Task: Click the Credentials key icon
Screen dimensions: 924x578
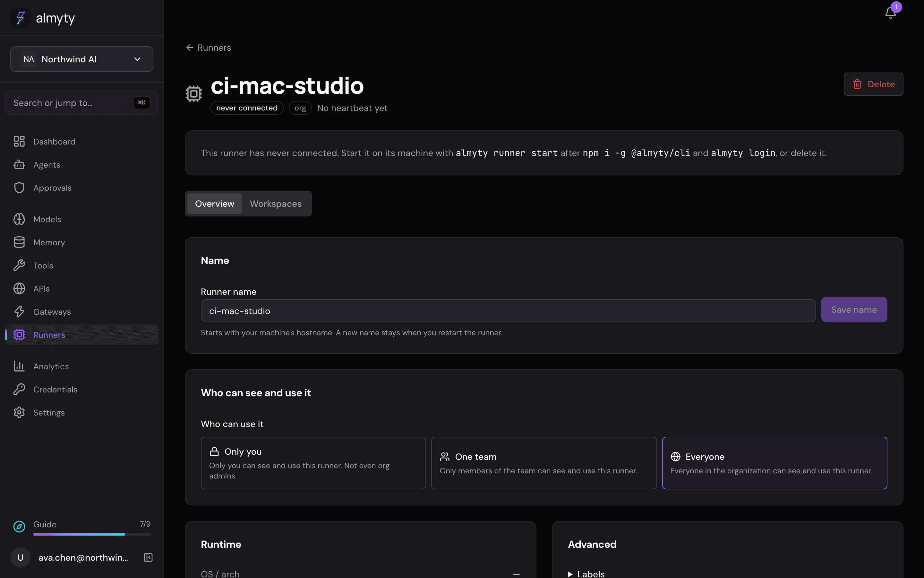Action: (19, 389)
